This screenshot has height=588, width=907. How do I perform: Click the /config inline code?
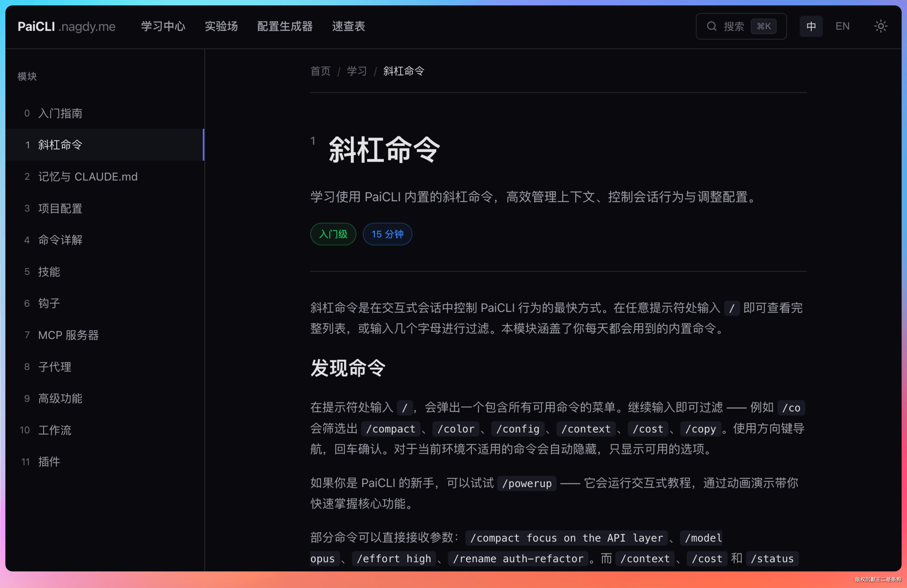click(518, 429)
